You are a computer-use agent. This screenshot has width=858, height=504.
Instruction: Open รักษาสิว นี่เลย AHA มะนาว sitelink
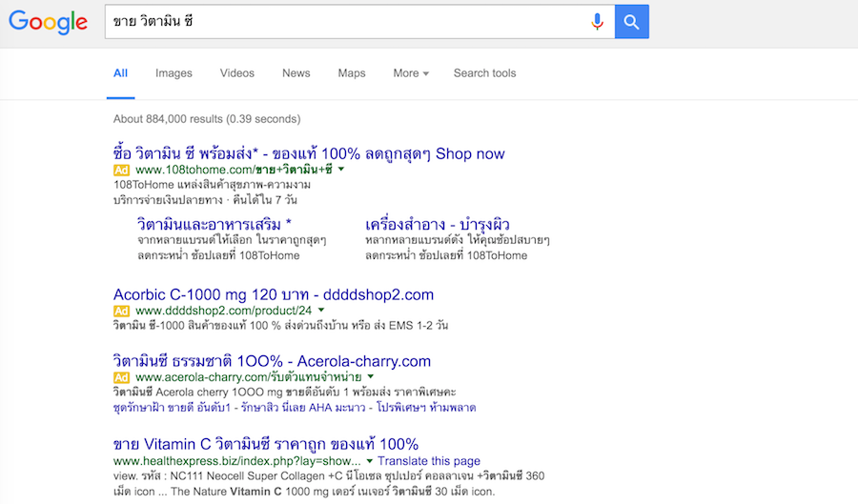click(x=303, y=408)
